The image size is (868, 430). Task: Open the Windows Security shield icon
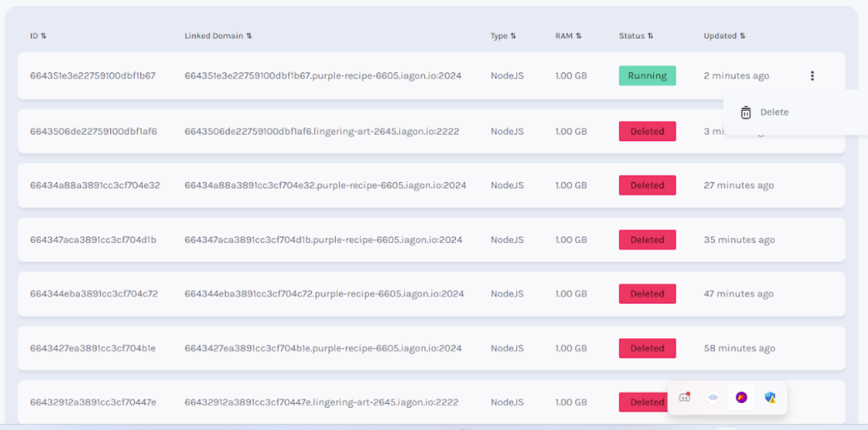click(769, 398)
